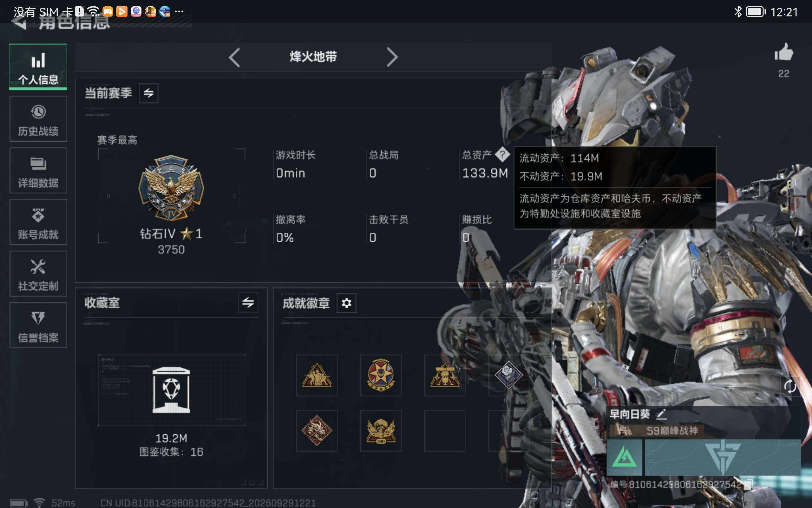Open the 信誉档案 sidebar item
Image resolution: width=812 pixels, height=508 pixels.
[38, 325]
